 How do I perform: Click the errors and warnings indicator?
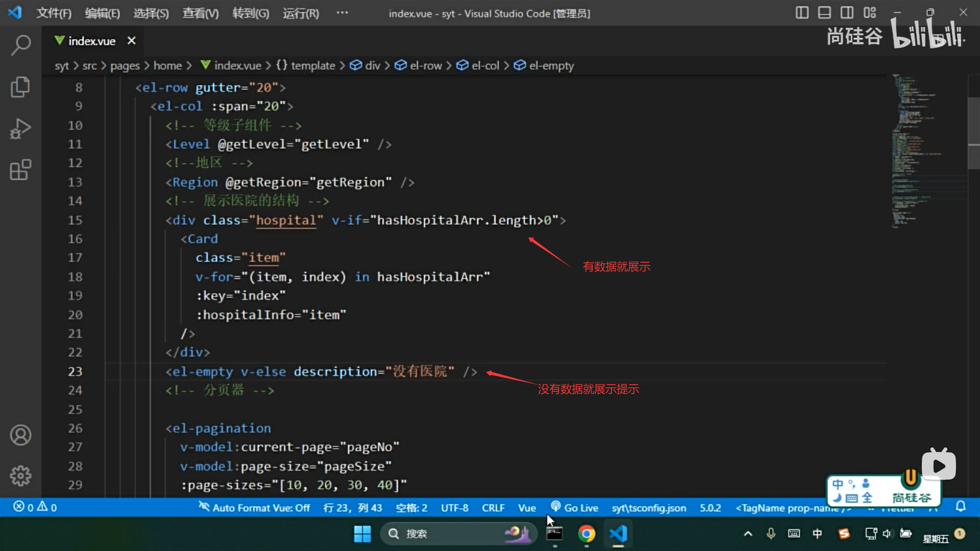pyautogui.click(x=35, y=507)
